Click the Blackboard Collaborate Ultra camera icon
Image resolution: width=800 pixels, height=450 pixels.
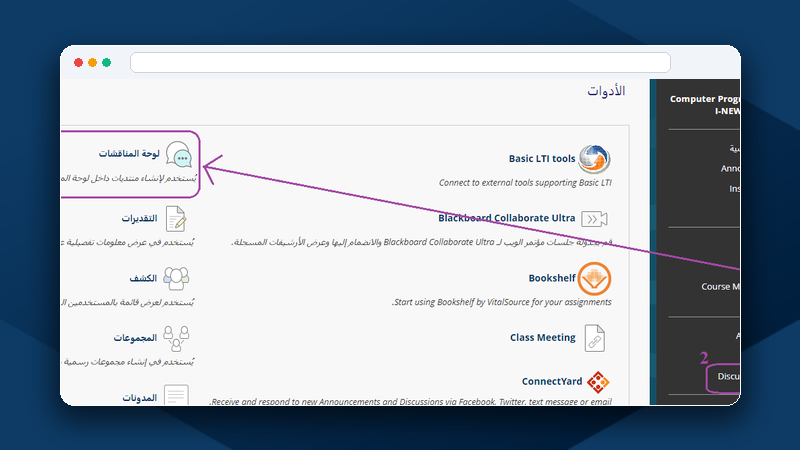coord(594,219)
